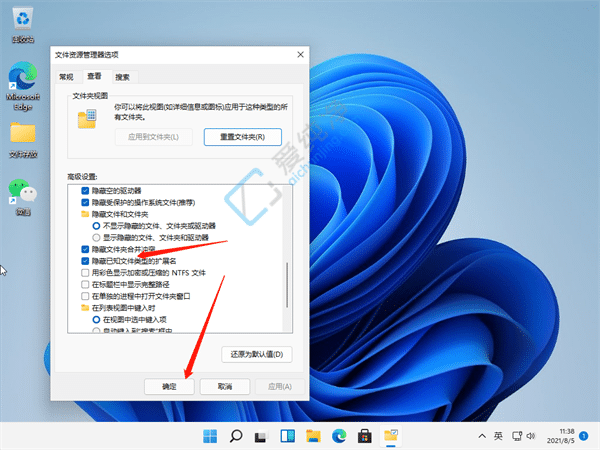The width and height of the screenshot is (600, 450).
Task: Open Microsoft Store from taskbar
Action: (x=365, y=436)
